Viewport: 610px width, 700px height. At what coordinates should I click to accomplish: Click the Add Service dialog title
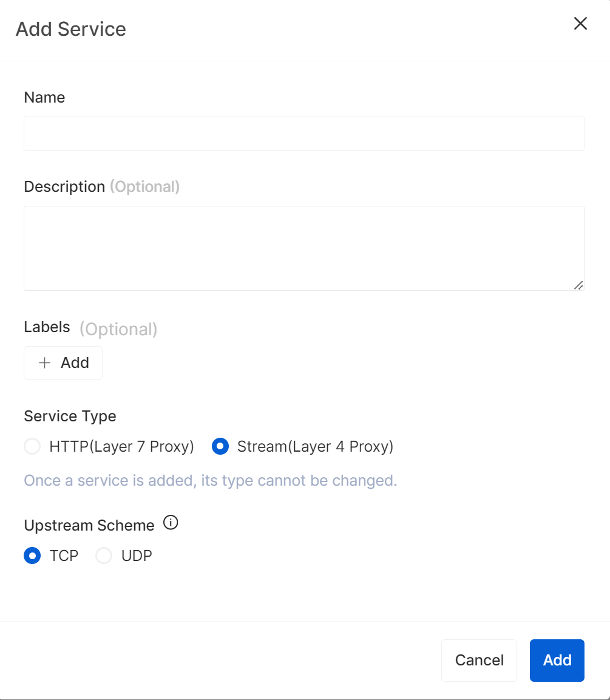pos(71,29)
